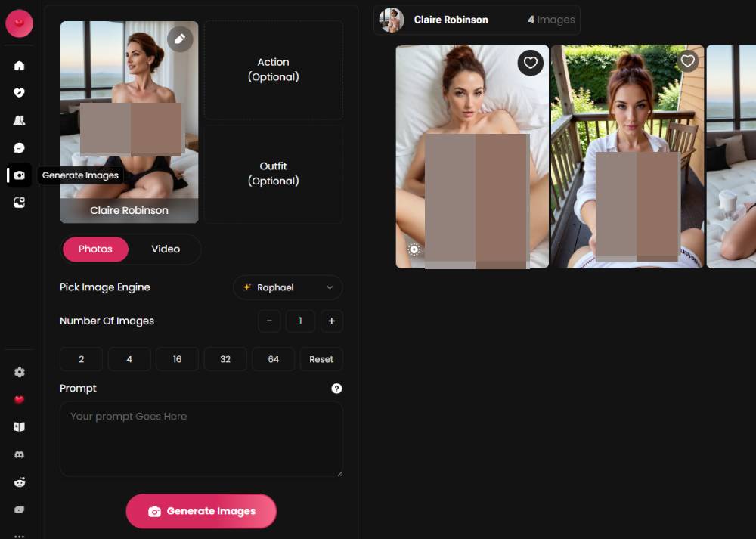This screenshot has height=539, width=756.
Task: Open settings via sidebar gear icon
Action: pos(20,372)
